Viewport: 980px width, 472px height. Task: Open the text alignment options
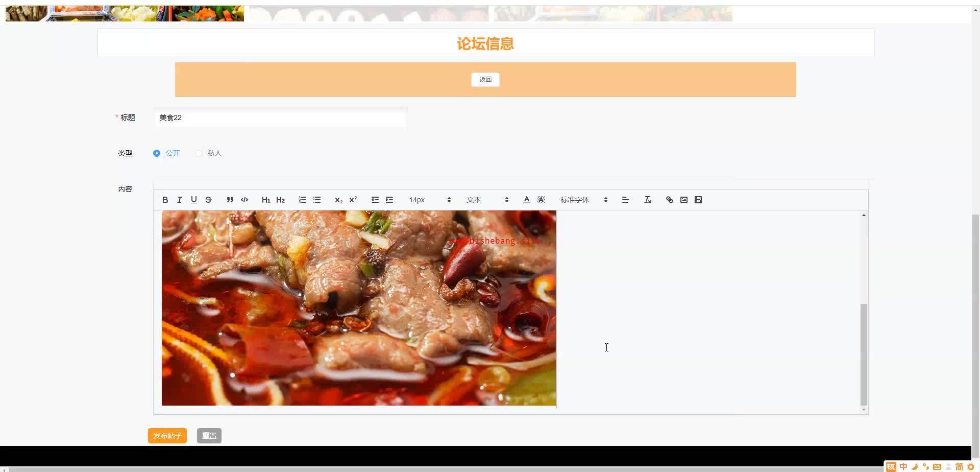[625, 200]
